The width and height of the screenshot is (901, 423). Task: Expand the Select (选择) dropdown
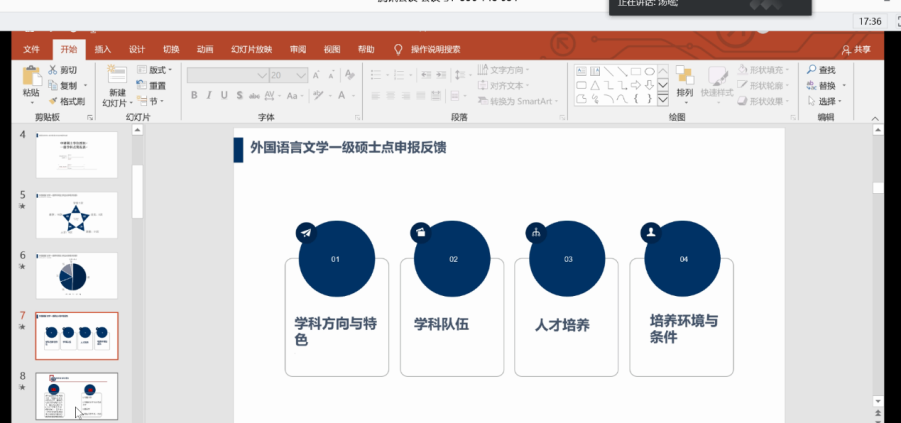[826, 101]
